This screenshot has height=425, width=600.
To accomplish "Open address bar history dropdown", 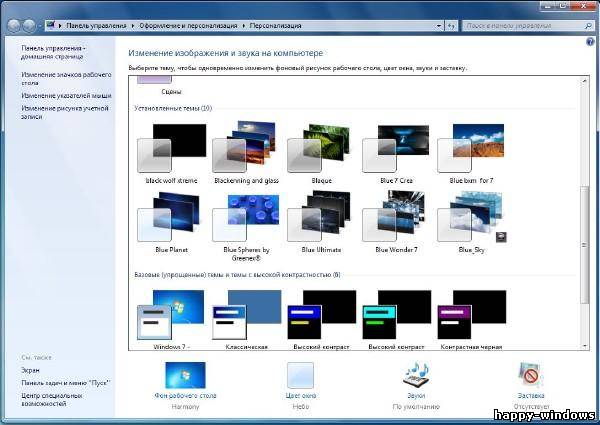I will click(x=439, y=26).
